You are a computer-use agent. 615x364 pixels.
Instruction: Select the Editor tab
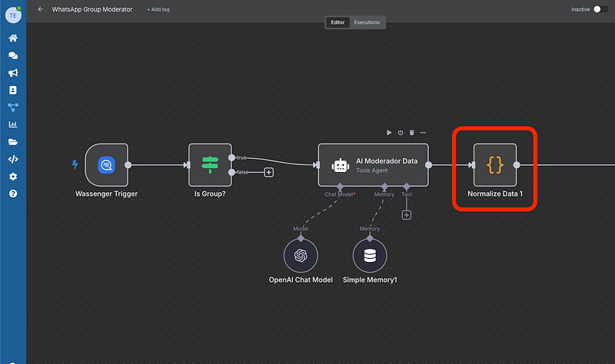pyautogui.click(x=337, y=22)
